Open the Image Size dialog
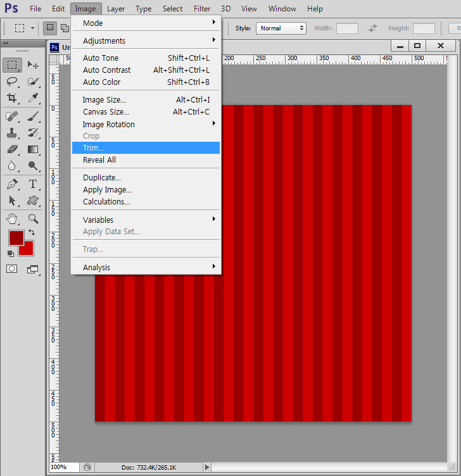The image size is (461, 476). [146, 99]
